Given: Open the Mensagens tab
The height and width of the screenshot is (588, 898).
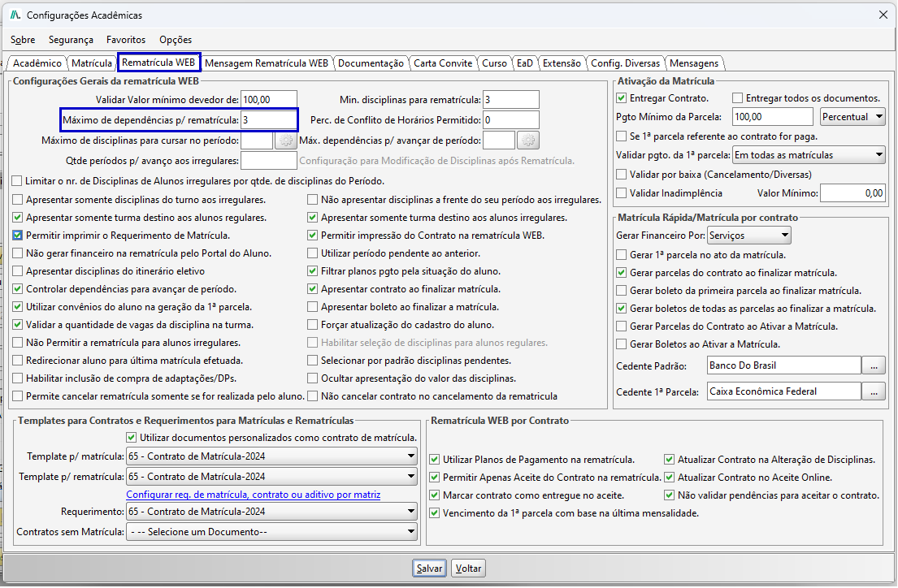Looking at the screenshot, I should (x=694, y=63).
